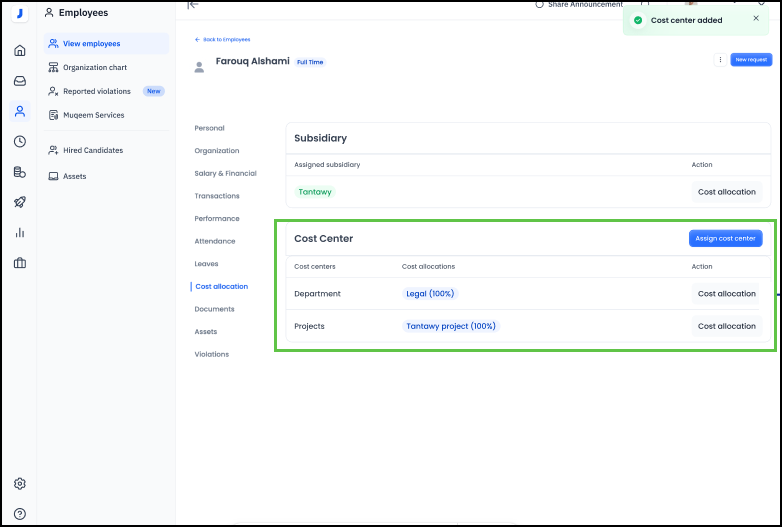Screen dimensions: 782x527
Task: Dismiss the Cost center added notification
Action: (756, 19)
